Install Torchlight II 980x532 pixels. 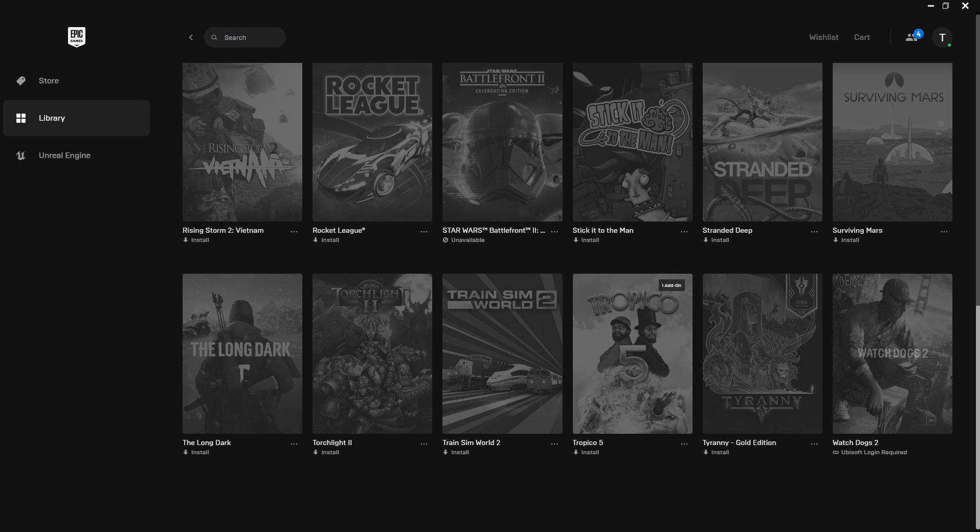[326, 452]
